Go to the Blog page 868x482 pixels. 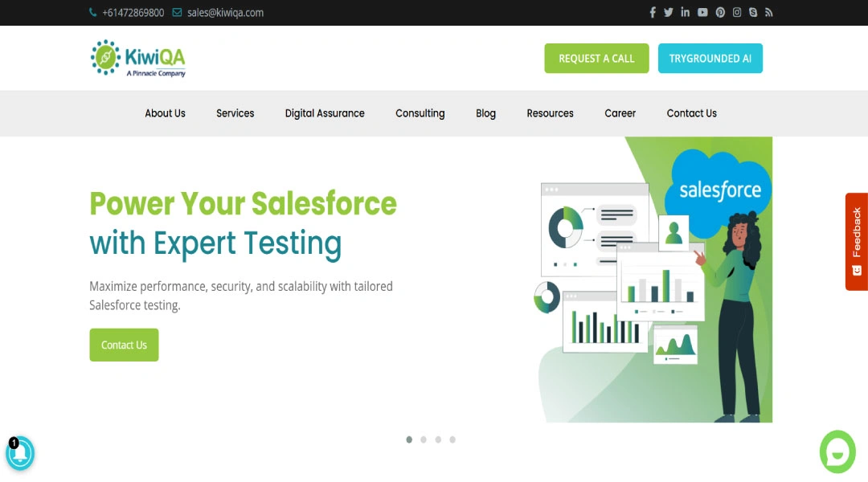[x=486, y=113]
